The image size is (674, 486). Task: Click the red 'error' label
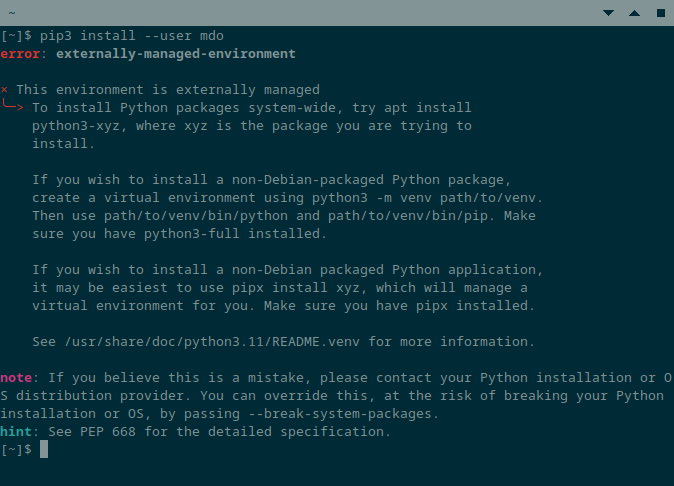click(x=20, y=54)
